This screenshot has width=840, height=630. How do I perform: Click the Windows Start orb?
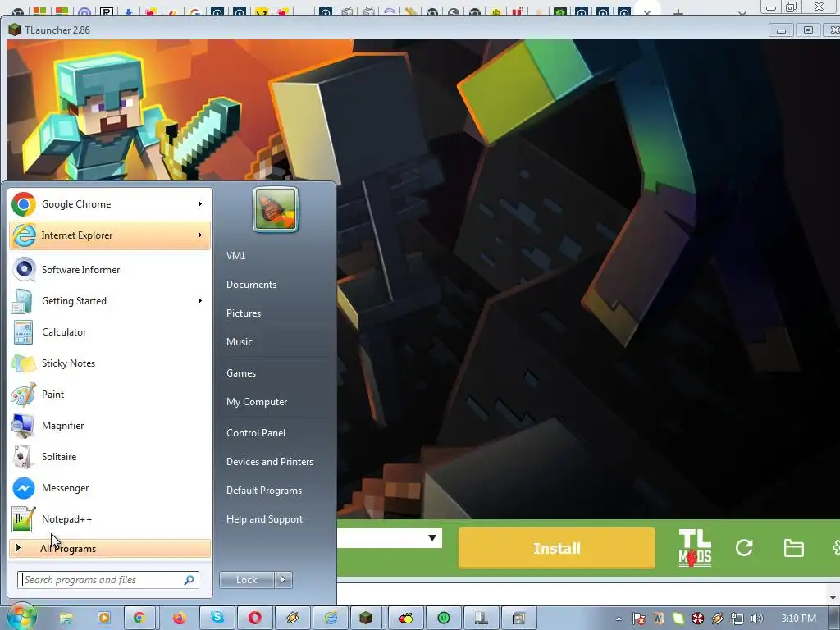click(21, 617)
